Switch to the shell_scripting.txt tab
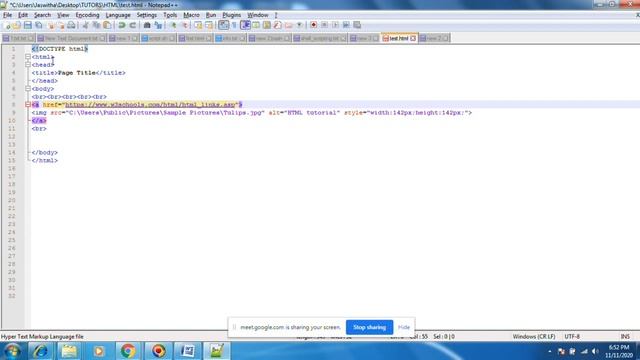Image resolution: width=640 pixels, height=360 pixels. pos(320,38)
